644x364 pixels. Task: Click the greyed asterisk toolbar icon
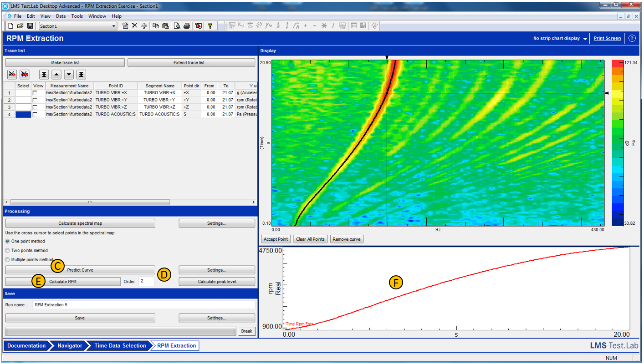(324, 26)
